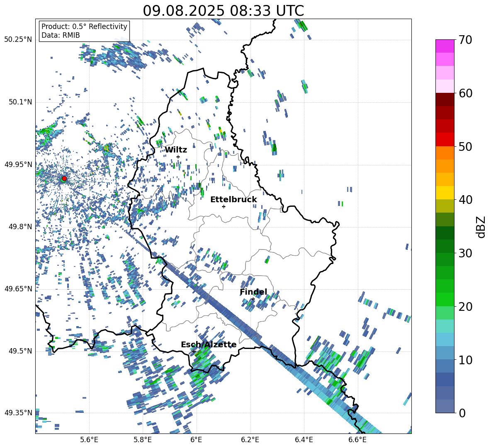Click the 49.8°N latitude label
This screenshot has height=448, width=491.
pyautogui.click(x=20, y=227)
